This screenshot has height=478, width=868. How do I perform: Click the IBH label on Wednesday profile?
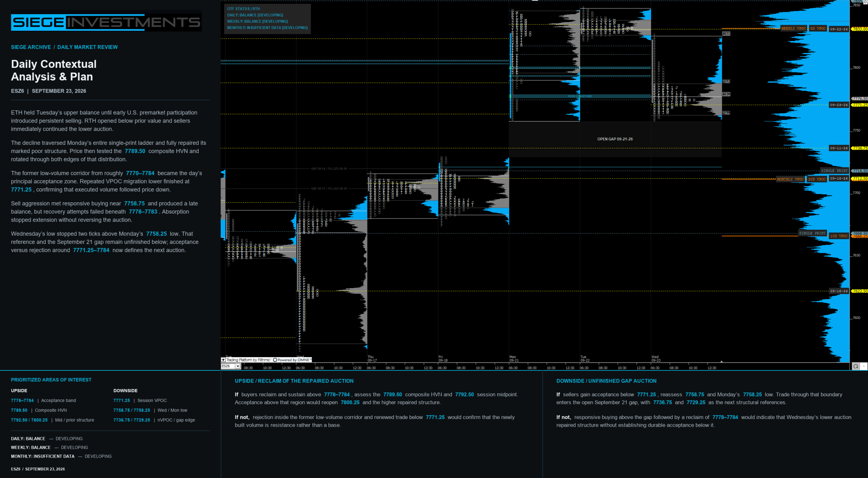point(726,34)
